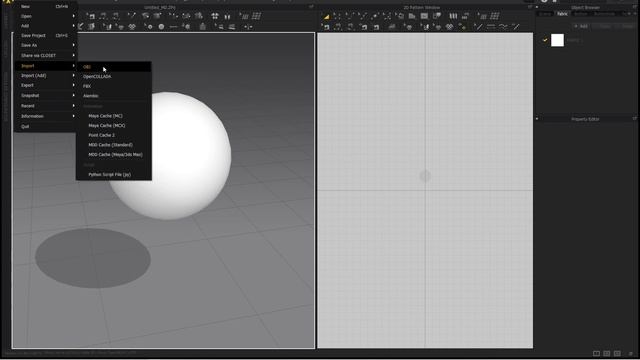Screen dimensions: 640x360
Task: Select the yellow Edit Pattern tool in 2D toolbar
Action: (x=327, y=16)
